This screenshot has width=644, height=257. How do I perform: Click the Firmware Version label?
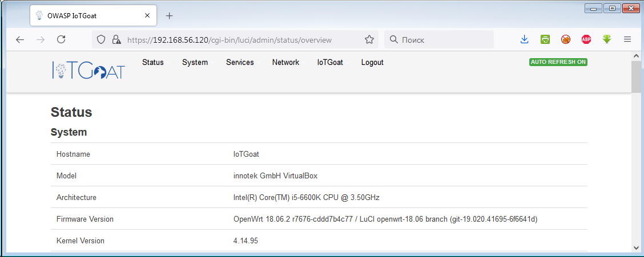pyautogui.click(x=85, y=219)
